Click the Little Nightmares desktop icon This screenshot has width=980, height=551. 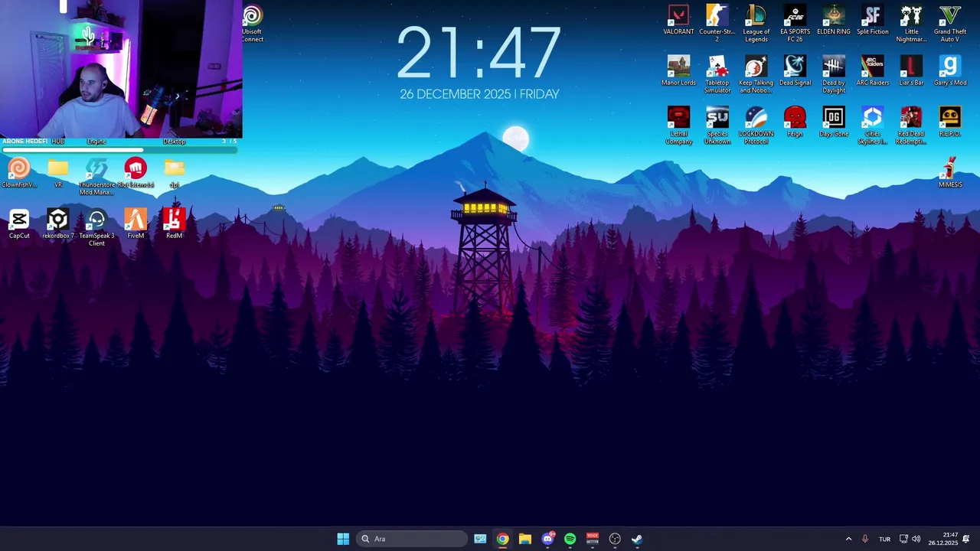point(911,23)
